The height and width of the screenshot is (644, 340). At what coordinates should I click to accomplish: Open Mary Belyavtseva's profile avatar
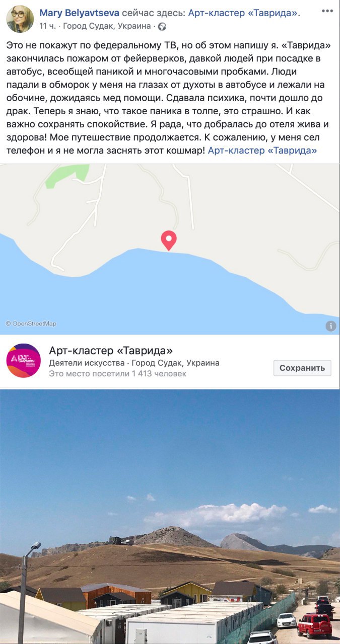pyautogui.click(x=20, y=20)
